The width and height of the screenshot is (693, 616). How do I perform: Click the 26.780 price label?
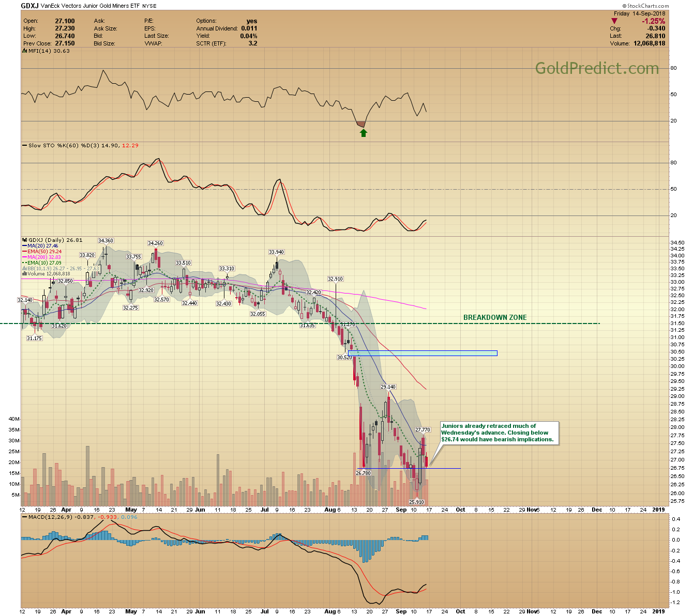[364, 473]
